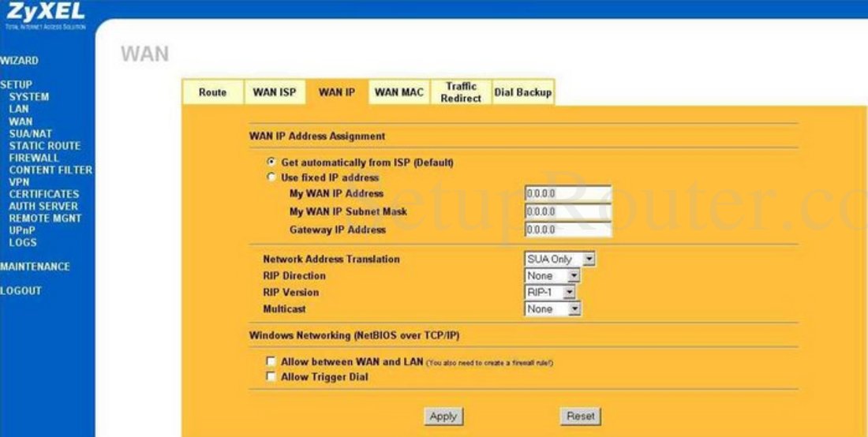The height and width of the screenshot is (437, 868).
Task: Open FIREWALL in the sidebar
Action: [x=34, y=158]
